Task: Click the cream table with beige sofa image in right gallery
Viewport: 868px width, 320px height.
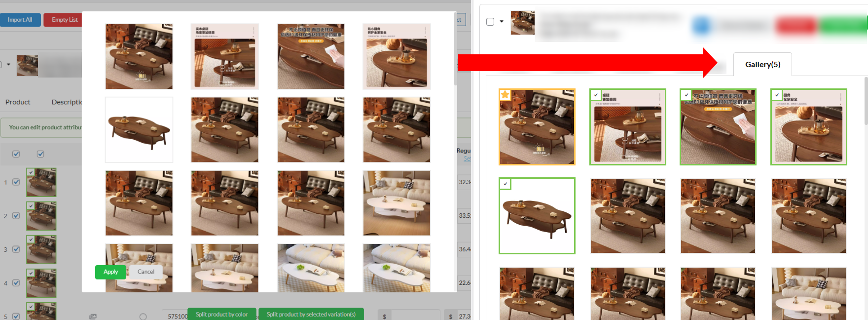Action: [x=809, y=294]
